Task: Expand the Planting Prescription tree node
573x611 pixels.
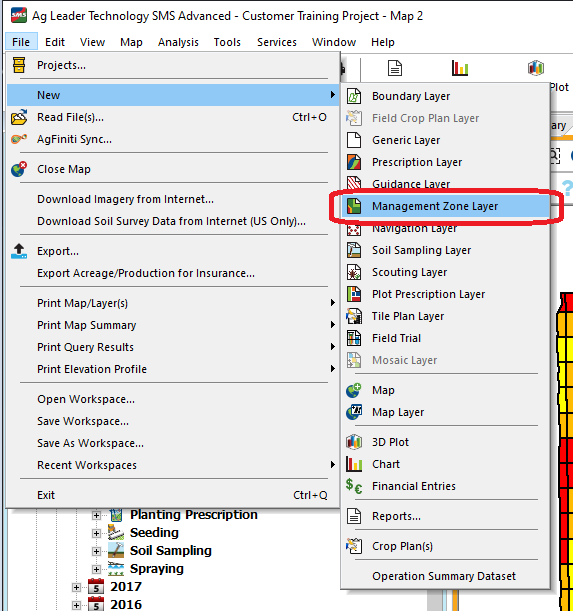Action: point(96,515)
